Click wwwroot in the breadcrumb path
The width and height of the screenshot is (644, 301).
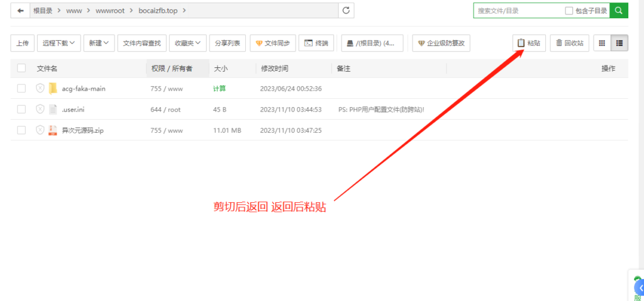point(110,11)
